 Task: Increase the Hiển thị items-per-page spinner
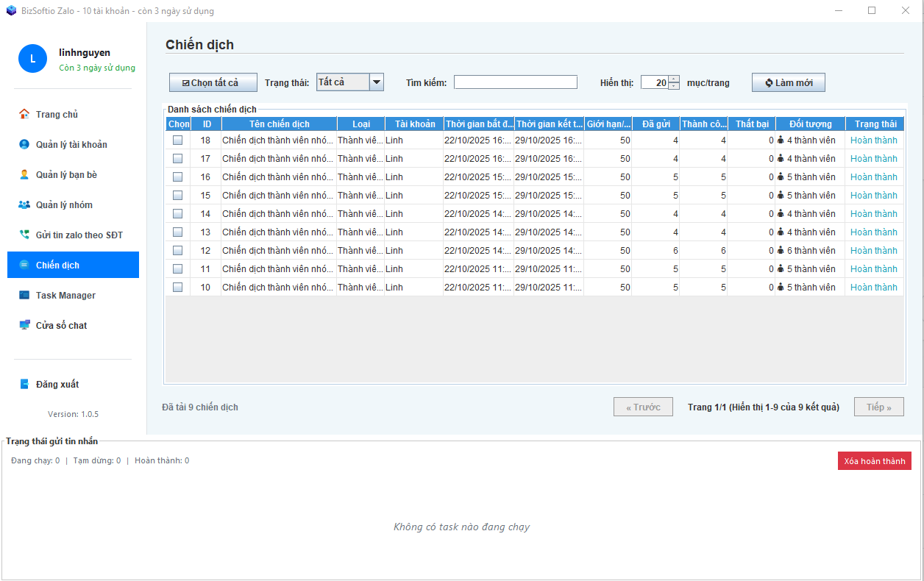(x=674, y=79)
